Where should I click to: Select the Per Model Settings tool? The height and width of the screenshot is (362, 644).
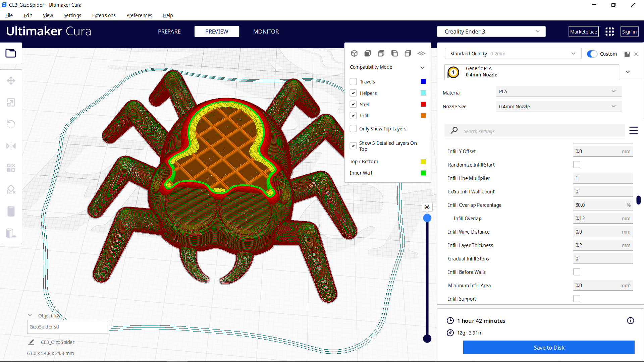click(x=11, y=168)
